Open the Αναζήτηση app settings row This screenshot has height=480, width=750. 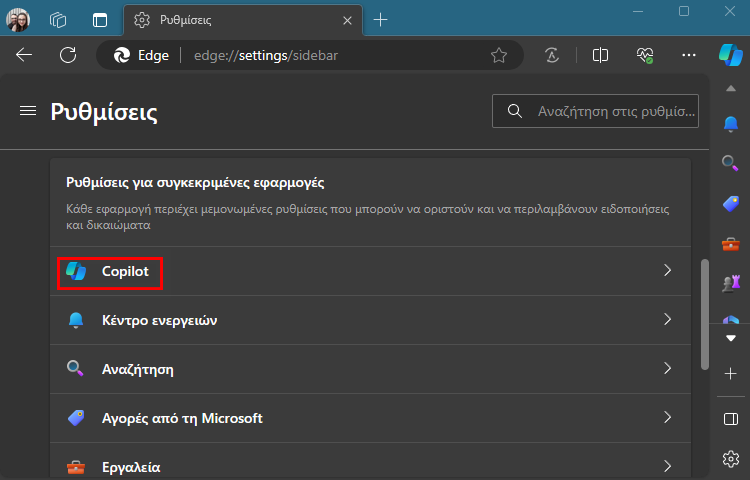coord(370,369)
